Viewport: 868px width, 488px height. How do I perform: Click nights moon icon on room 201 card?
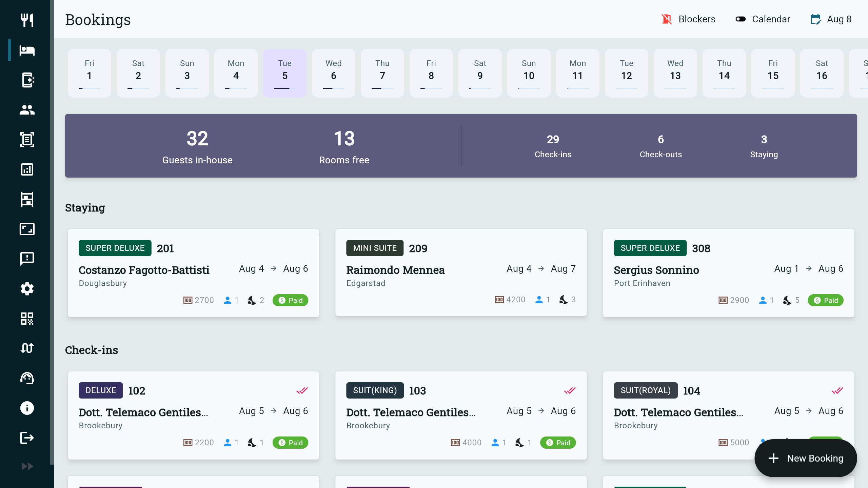[252, 300]
